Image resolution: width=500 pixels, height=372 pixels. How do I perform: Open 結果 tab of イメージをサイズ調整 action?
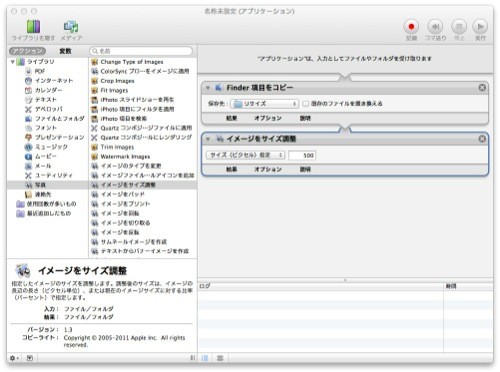[232, 170]
